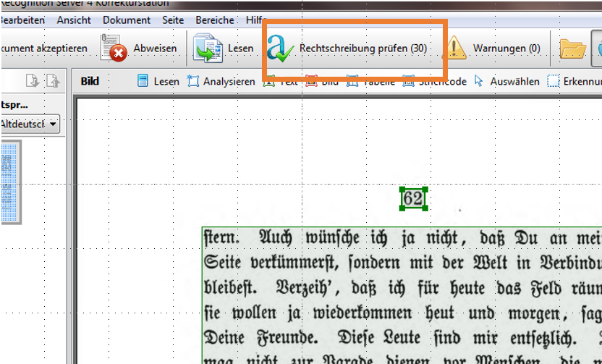This screenshot has width=602, height=364.
Task: Select the Analysieren area tool
Action: point(192,81)
